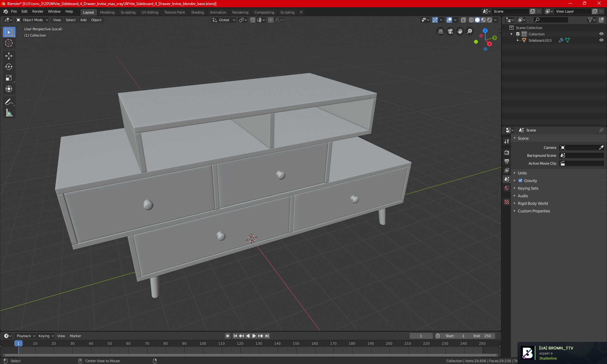607x364 pixels.
Task: Click the pan view hand icon
Action: click(x=460, y=31)
